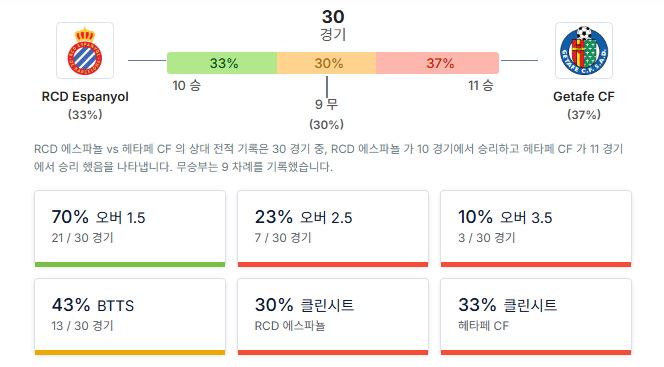Click the 9 무 draws label
Image resolution: width=664 pixels, height=367 pixels.
[x=326, y=104]
